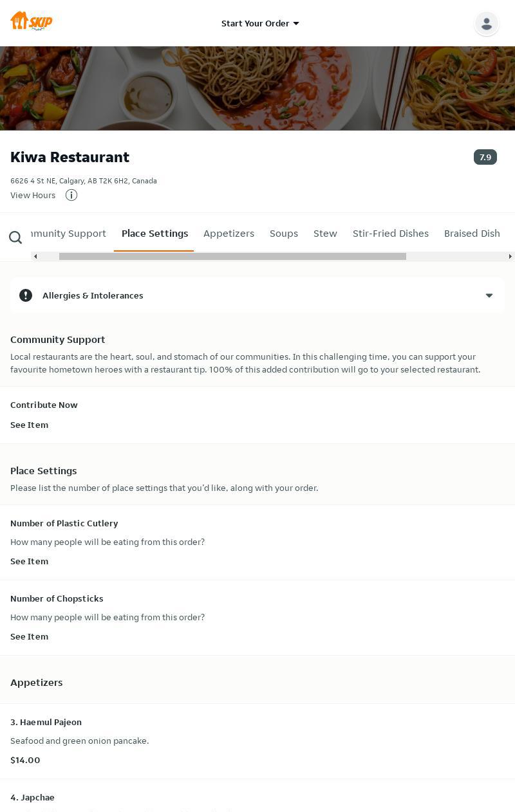515x812 pixels.
Task: Click the menu search magnifier icon
Action: pos(15,238)
